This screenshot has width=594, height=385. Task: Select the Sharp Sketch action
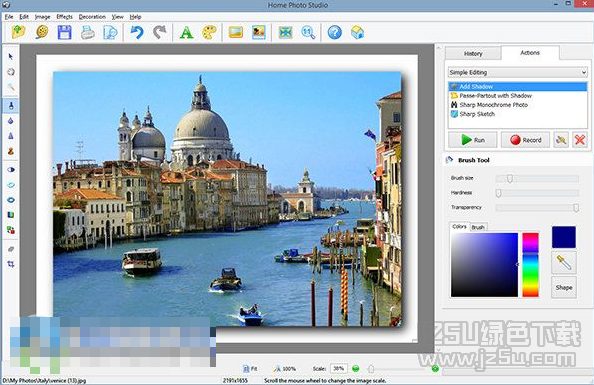[x=518, y=114]
